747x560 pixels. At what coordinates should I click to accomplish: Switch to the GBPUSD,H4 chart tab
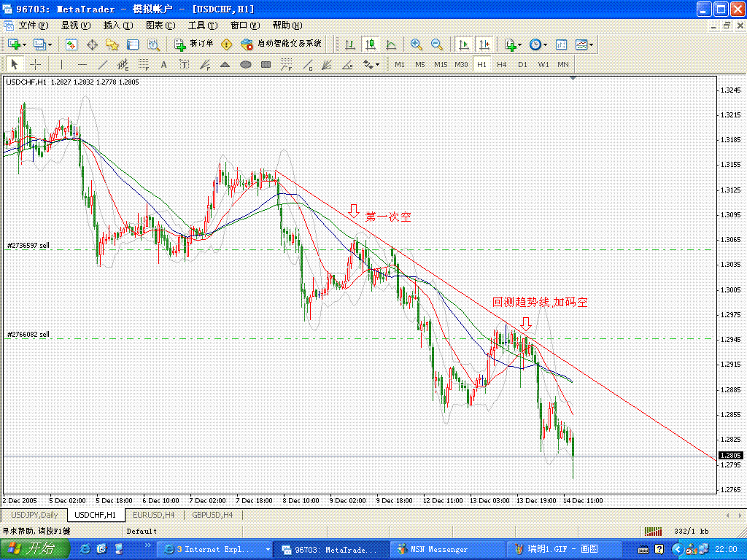click(212, 515)
